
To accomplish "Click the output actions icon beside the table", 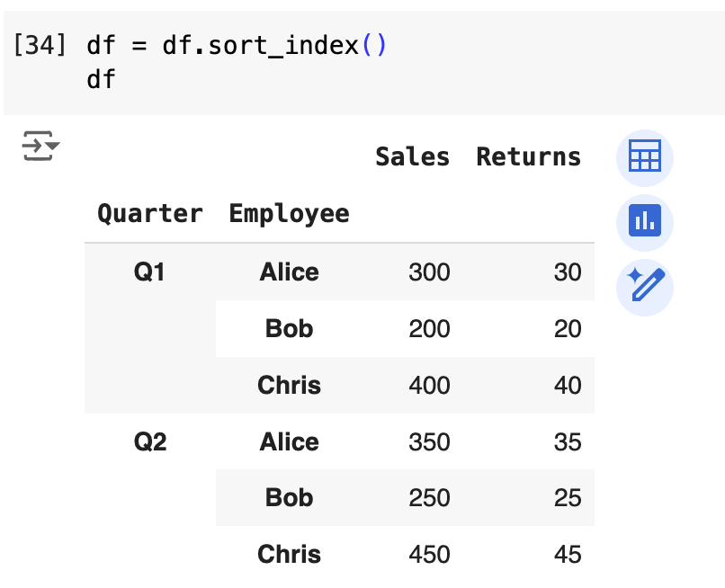I will pos(40,145).
